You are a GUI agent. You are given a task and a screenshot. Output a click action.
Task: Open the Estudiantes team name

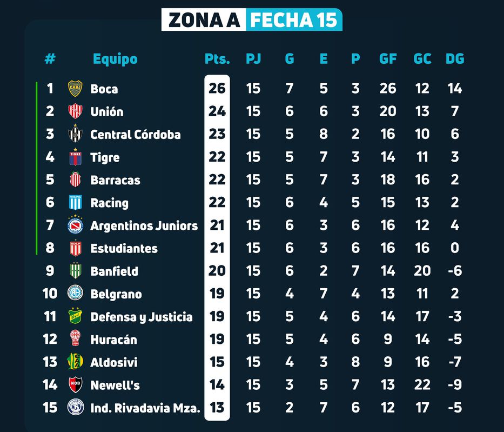click(x=124, y=249)
